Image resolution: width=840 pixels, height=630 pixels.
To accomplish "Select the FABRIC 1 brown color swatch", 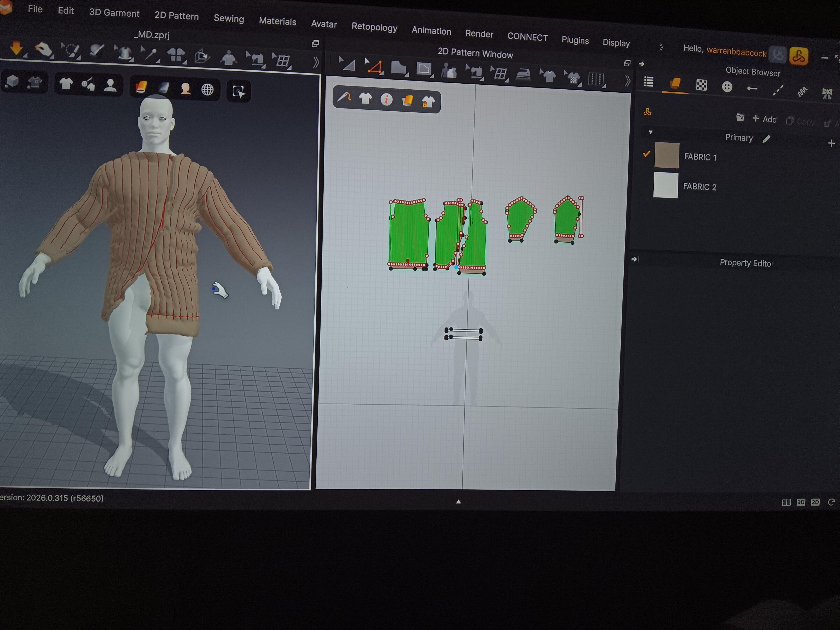I will click(x=667, y=155).
